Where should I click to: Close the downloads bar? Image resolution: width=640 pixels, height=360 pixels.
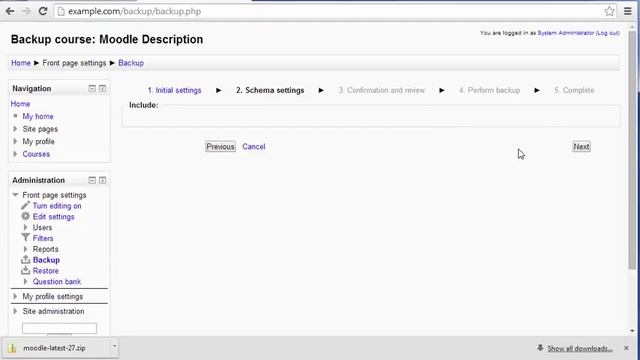tap(626, 348)
